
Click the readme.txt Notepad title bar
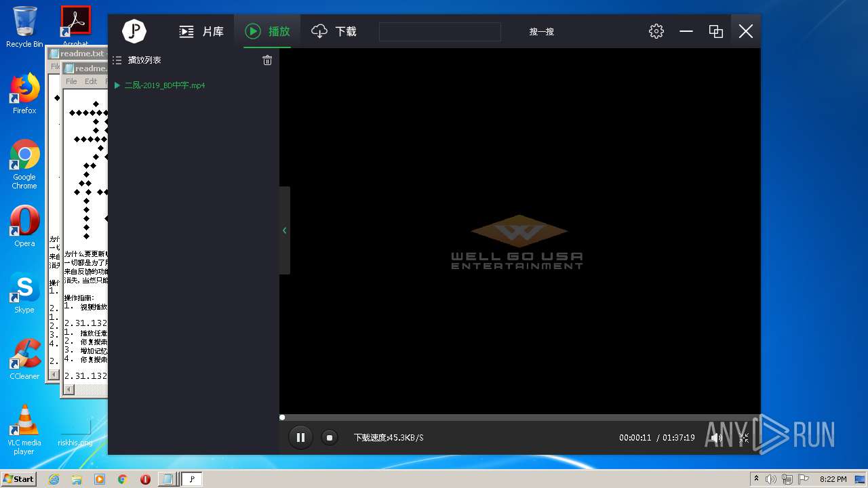click(85, 68)
